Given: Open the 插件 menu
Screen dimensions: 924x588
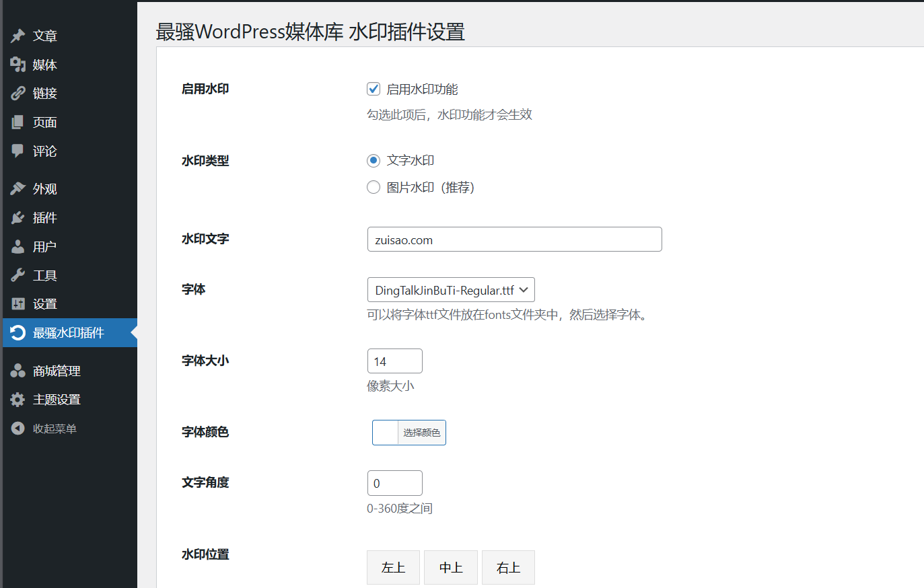Looking at the screenshot, I should click(x=70, y=218).
